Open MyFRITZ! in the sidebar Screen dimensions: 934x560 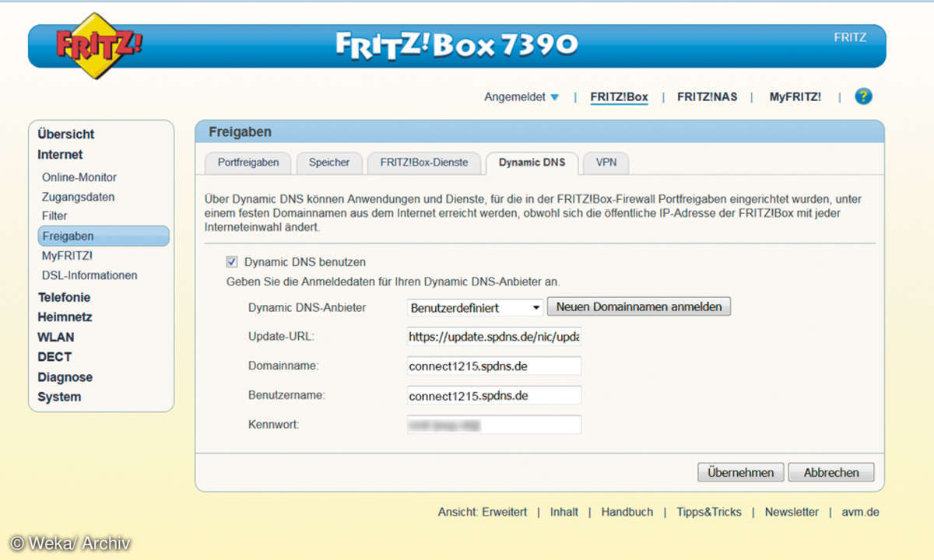(67, 255)
